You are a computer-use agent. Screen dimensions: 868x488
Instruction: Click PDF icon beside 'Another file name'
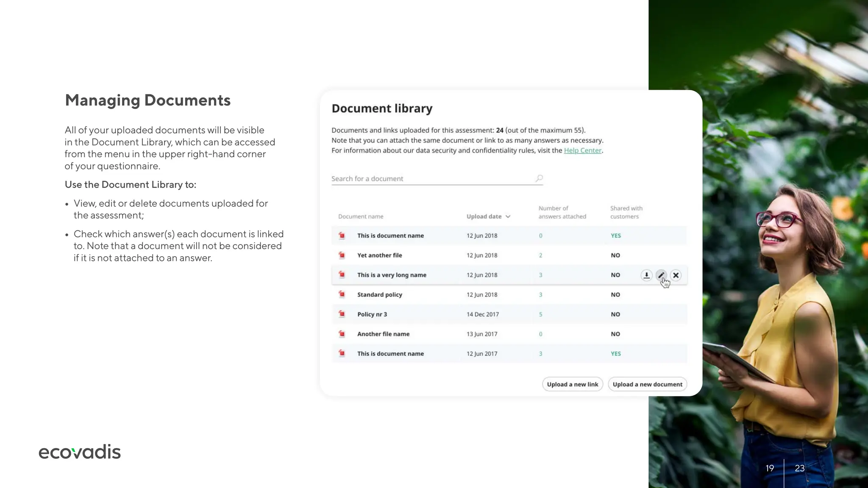point(342,334)
